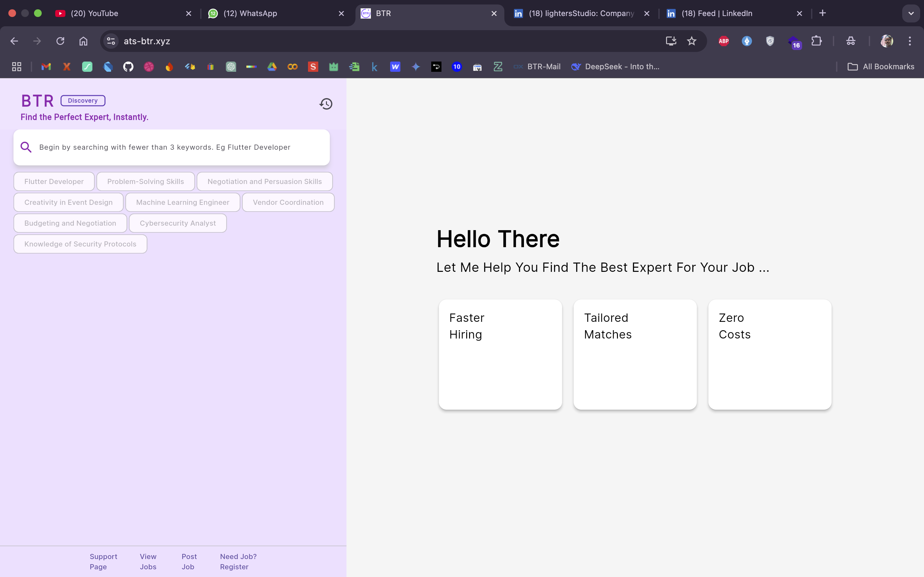
Task: Click the purple search magnifier icon
Action: pyautogui.click(x=26, y=147)
